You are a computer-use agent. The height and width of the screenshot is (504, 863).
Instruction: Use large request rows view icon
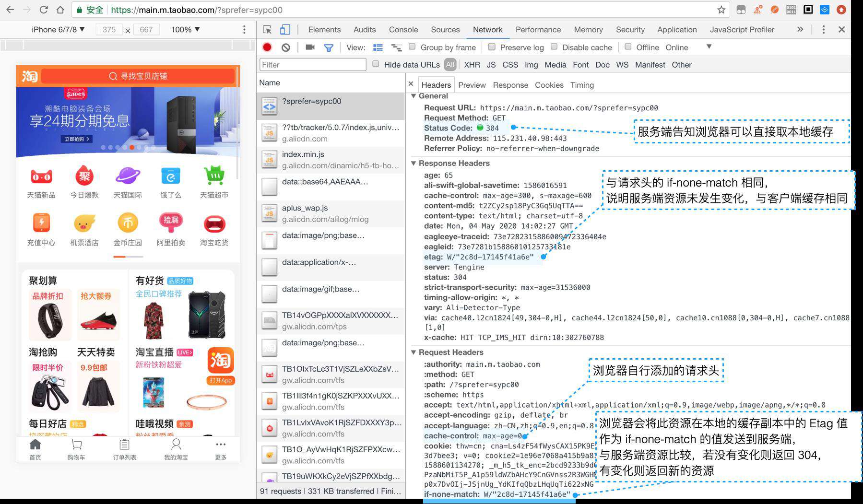click(x=378, y=47)
